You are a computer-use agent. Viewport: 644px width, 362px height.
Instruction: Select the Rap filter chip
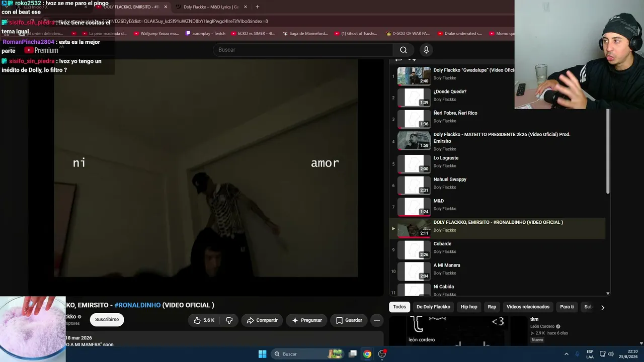point(492,307)
